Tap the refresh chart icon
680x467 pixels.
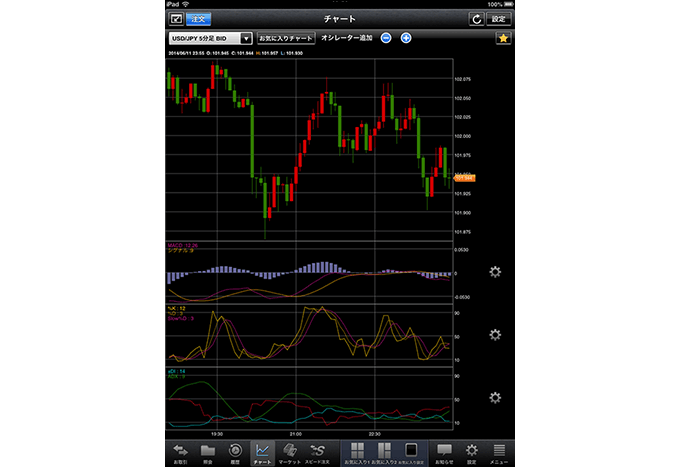click(x=476, y=18)
